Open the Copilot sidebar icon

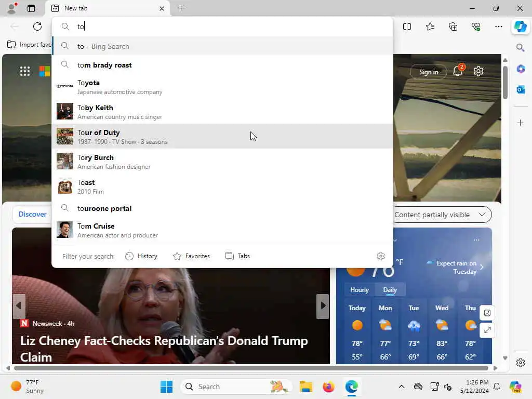click(x=520, y=26)
